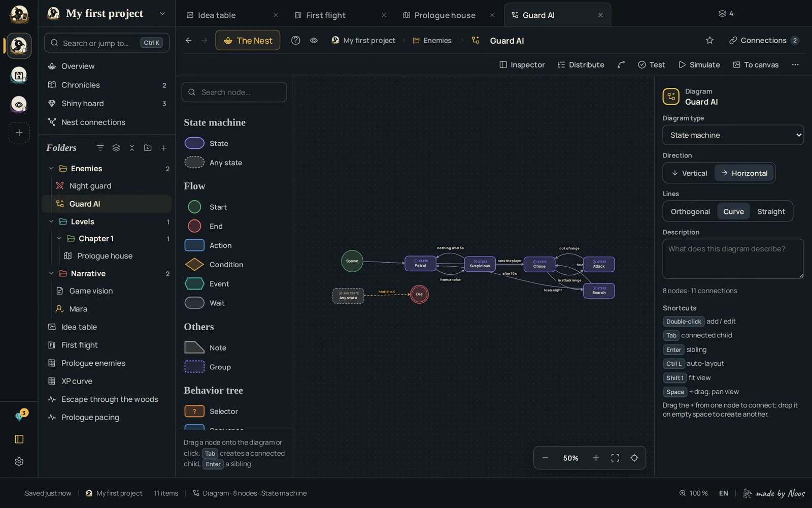
Task: Fit the diagram to view icon
Action: tap(615, 458)
